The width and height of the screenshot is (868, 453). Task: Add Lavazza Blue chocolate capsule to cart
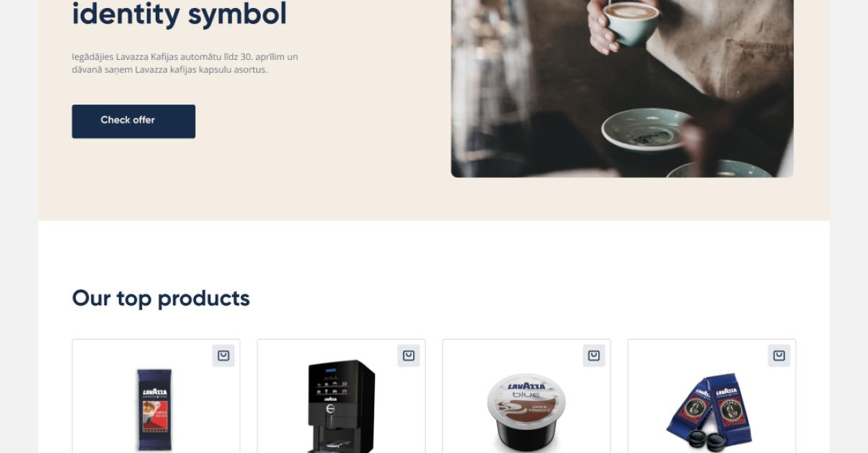(594, 356)
